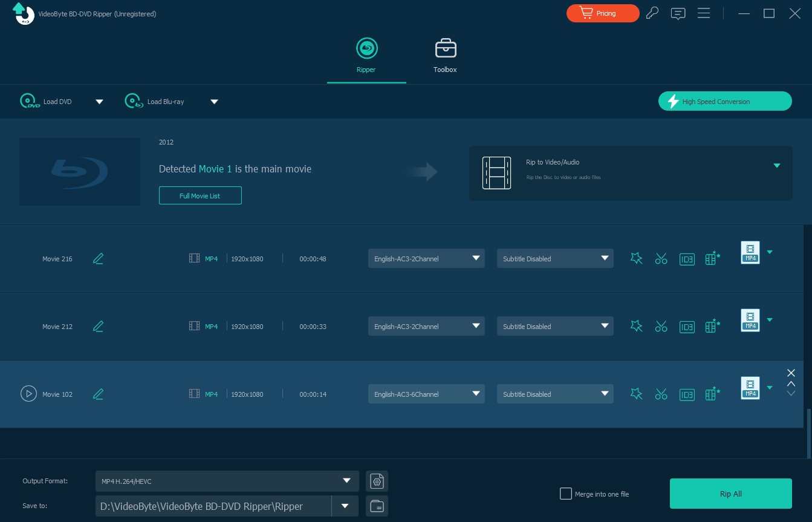Select the Ripper tab
The height and width of the screenshot is (522, 812).
(x=366, y=56)
